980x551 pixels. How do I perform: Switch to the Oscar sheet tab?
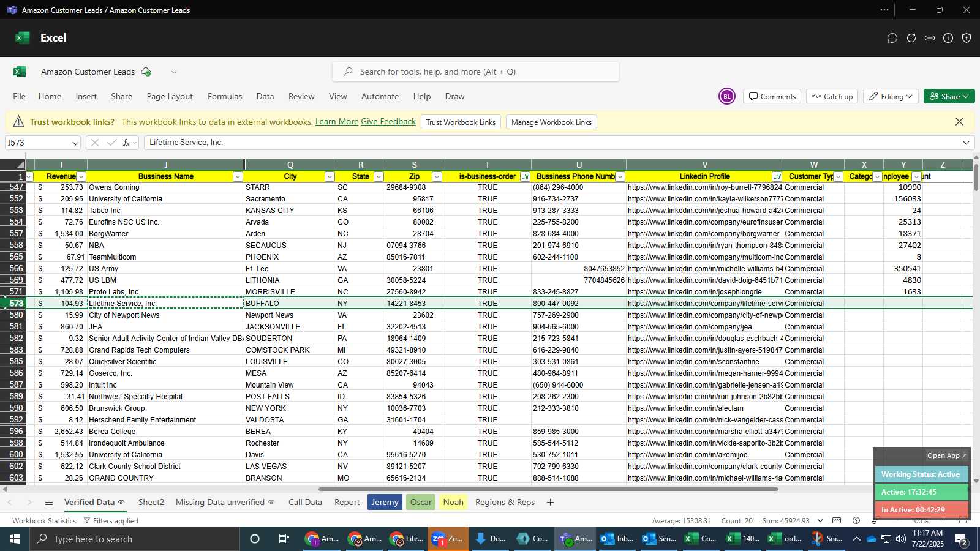tap(421, 502)
